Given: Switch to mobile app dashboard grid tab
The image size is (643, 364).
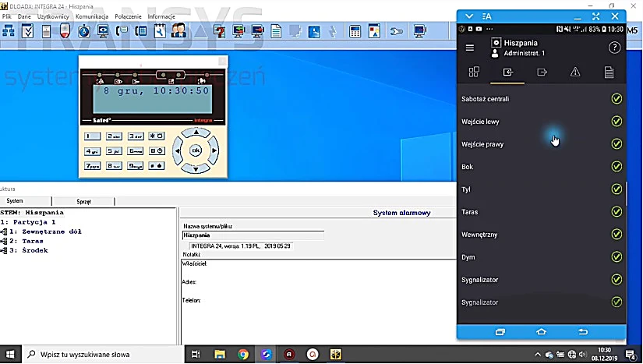Looking at the screenshot, I should 474,72.
